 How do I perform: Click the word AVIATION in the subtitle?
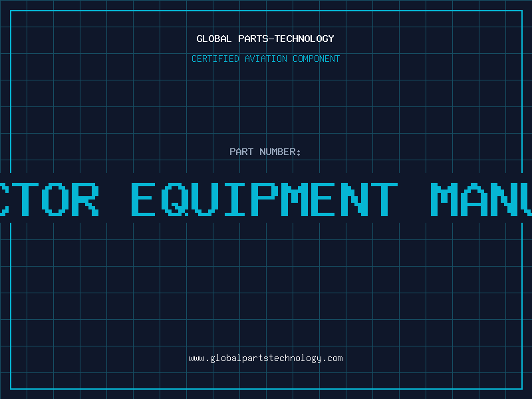coord(266,59)
